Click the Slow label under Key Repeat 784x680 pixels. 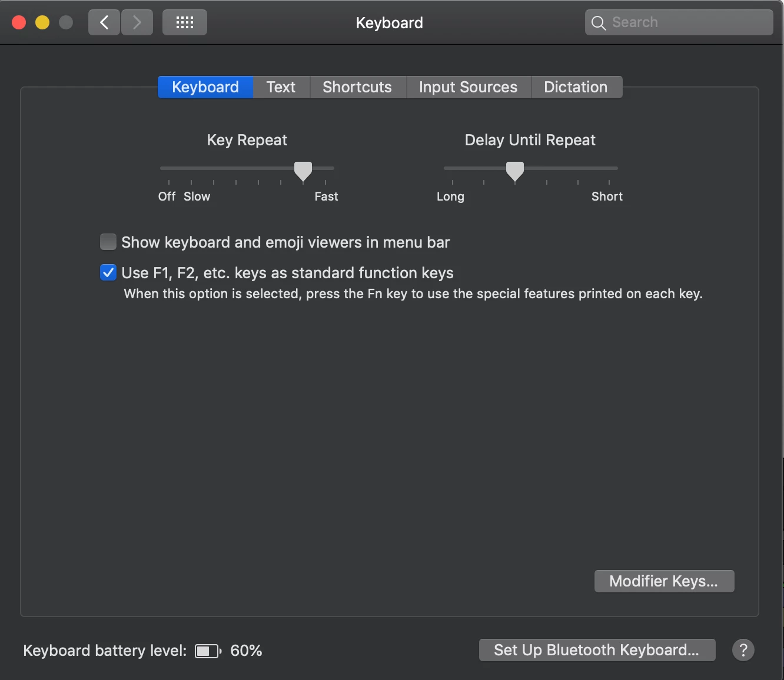pos(197,196)
